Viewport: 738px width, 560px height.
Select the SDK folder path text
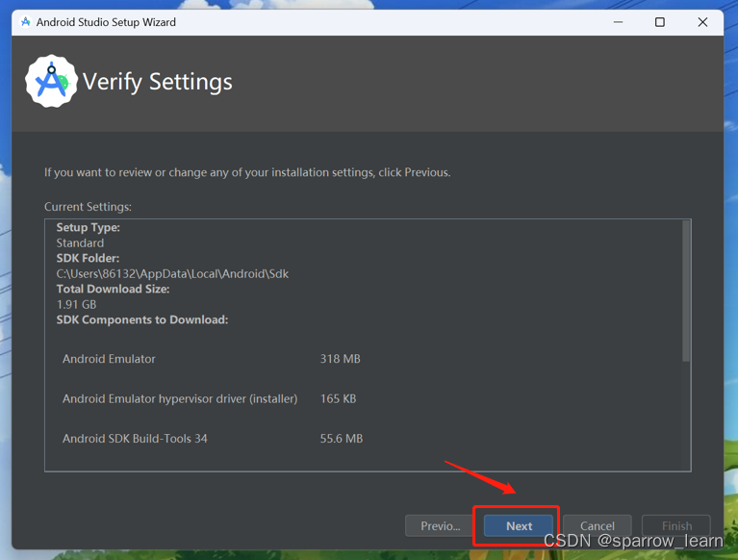tap(172, 273)
